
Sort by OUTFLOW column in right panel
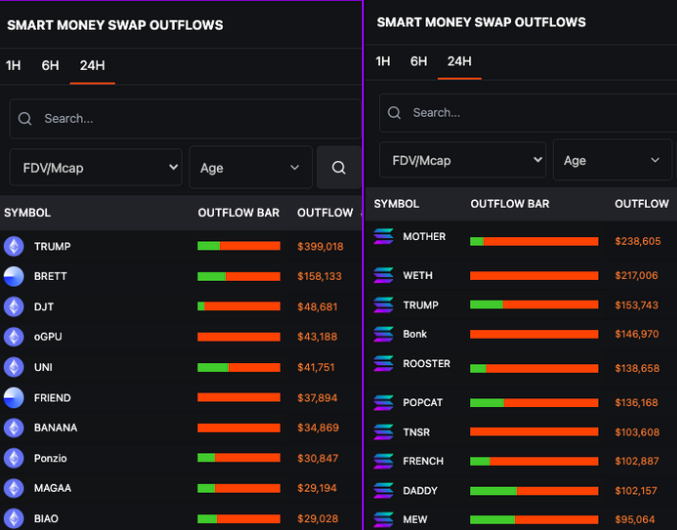click(642, 204)
